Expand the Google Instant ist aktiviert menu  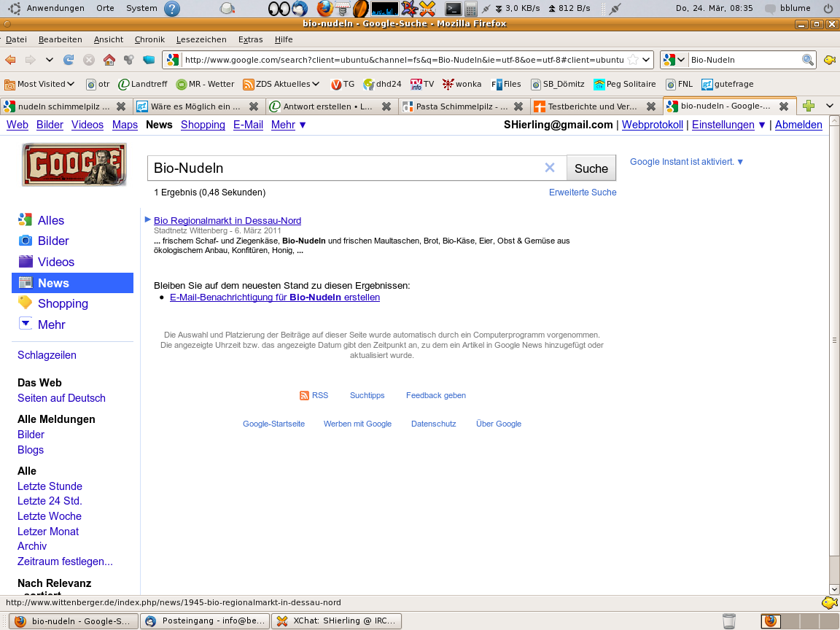pos(686,162)
